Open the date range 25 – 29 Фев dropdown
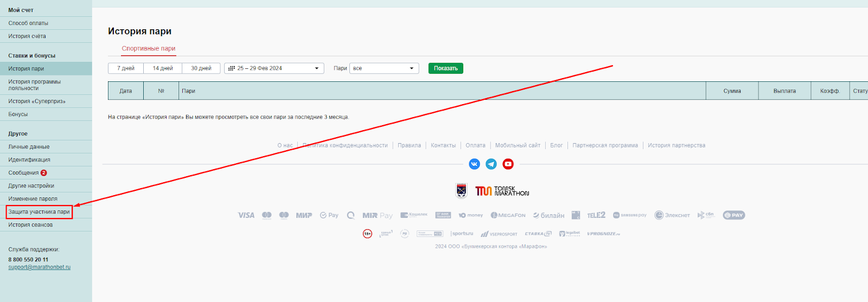This screenshot has height=302, width=868. click(274, 68)
